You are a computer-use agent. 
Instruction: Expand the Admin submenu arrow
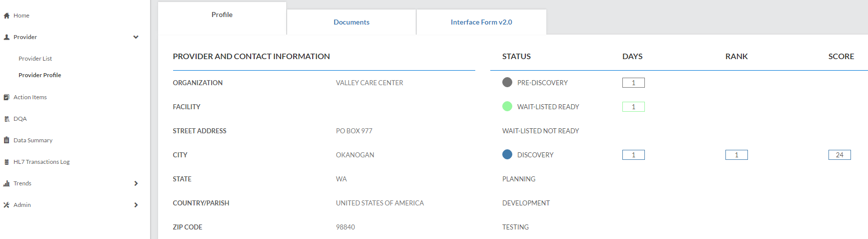[136, 205]
